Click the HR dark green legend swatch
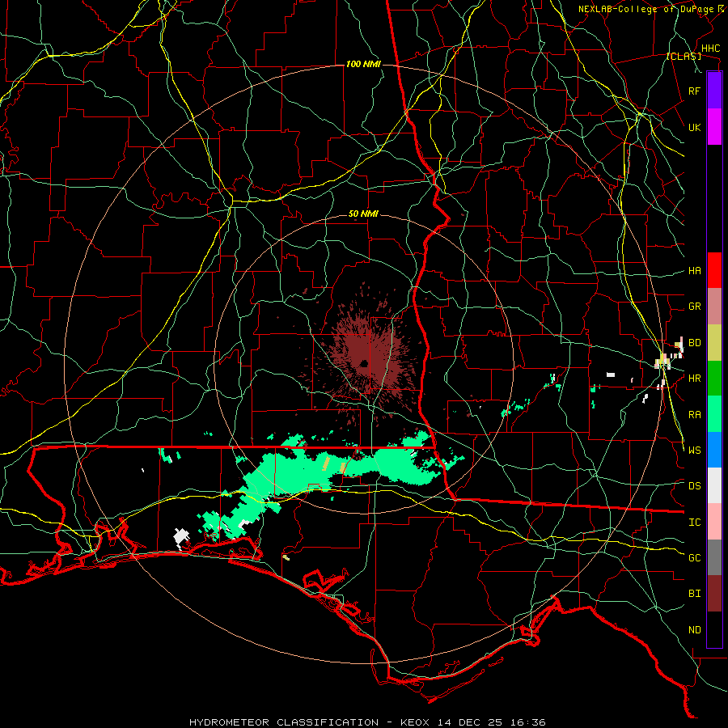This screenshot has width=728, height=728. click(x=714, y=379)
